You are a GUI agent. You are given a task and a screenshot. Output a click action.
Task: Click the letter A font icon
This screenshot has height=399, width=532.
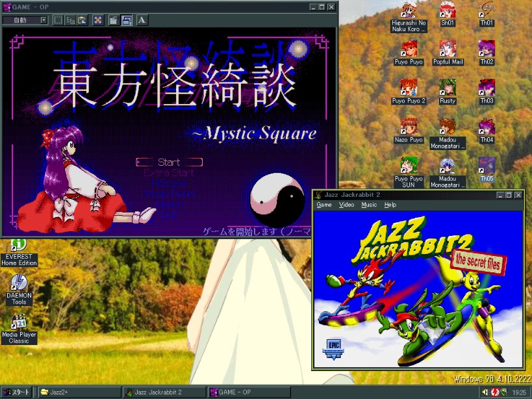tap(142, 20)
